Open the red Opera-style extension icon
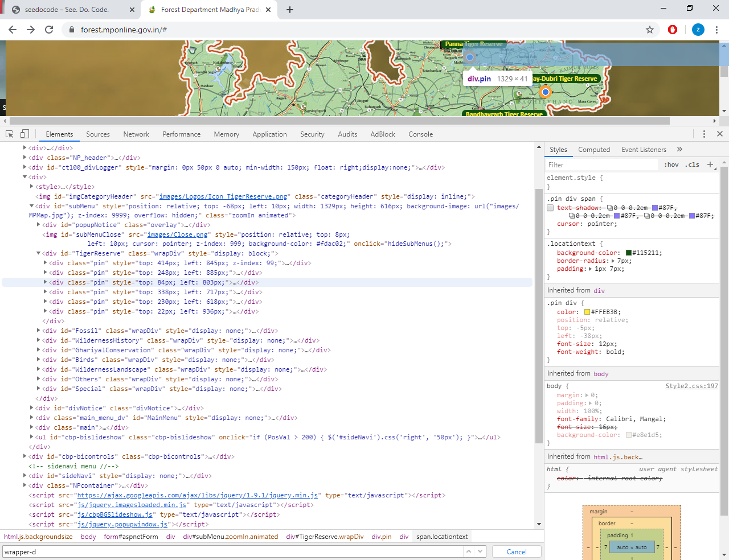729x560 pixels. 673,30
